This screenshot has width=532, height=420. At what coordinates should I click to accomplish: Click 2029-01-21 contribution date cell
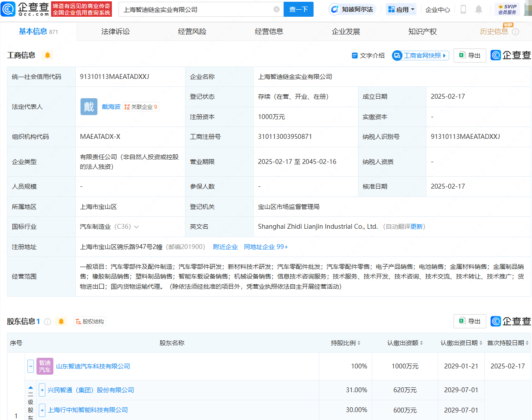(x=461, y=366)
